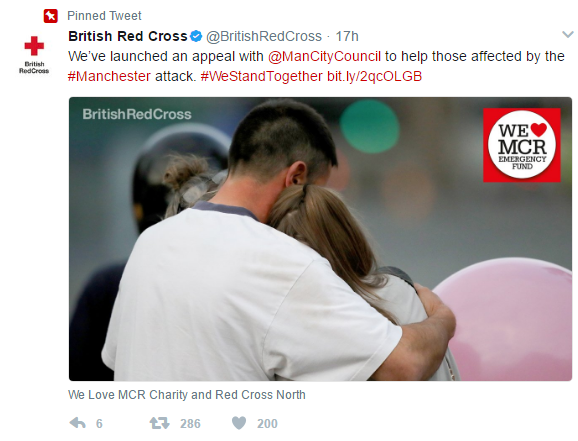Click the 286 retweet count
Viewport: 578px width, 441px height.
(x=190, y=423)
